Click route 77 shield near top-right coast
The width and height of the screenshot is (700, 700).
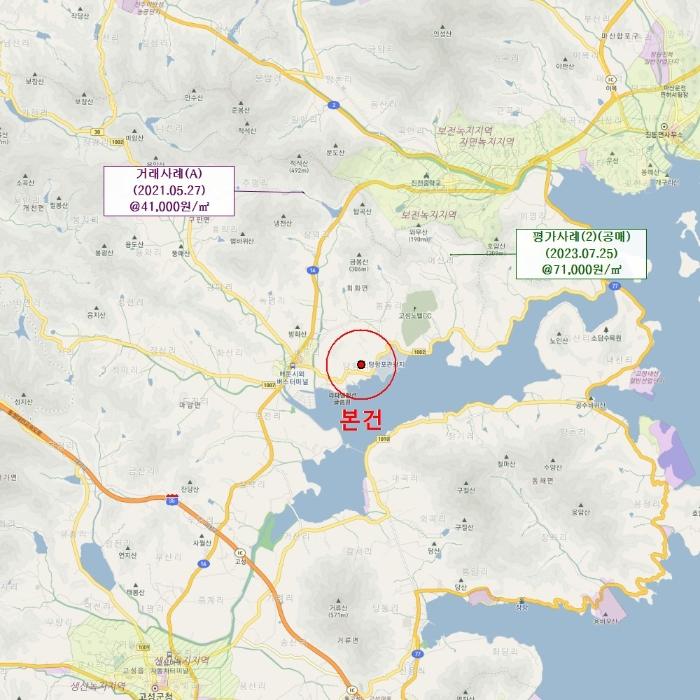[x=615, y=286]
